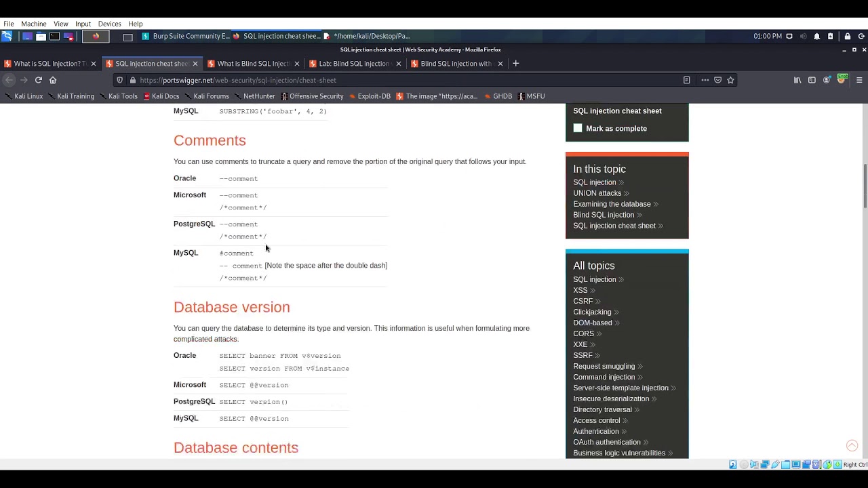
Task: Click the page vertical scrollbar thumb
Action: 865,186
